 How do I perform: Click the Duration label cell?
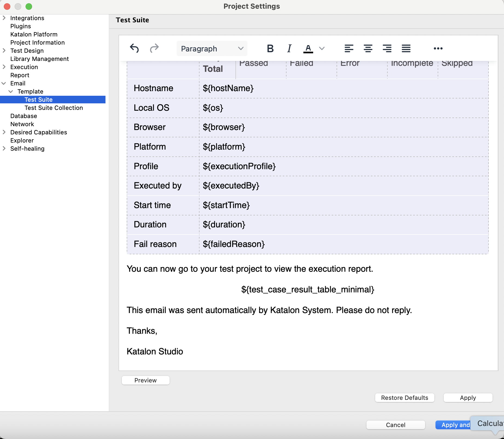pyautogui.click(x=163, y=225)
